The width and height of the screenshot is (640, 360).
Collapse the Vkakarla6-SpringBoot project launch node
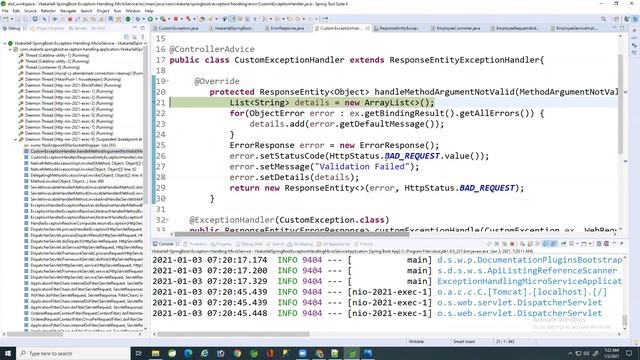pos(5,43)
